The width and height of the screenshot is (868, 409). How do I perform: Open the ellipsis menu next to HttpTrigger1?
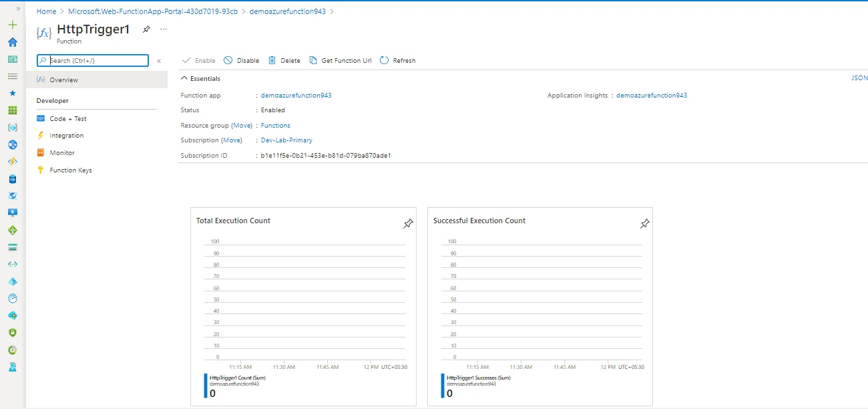point(163,29)
